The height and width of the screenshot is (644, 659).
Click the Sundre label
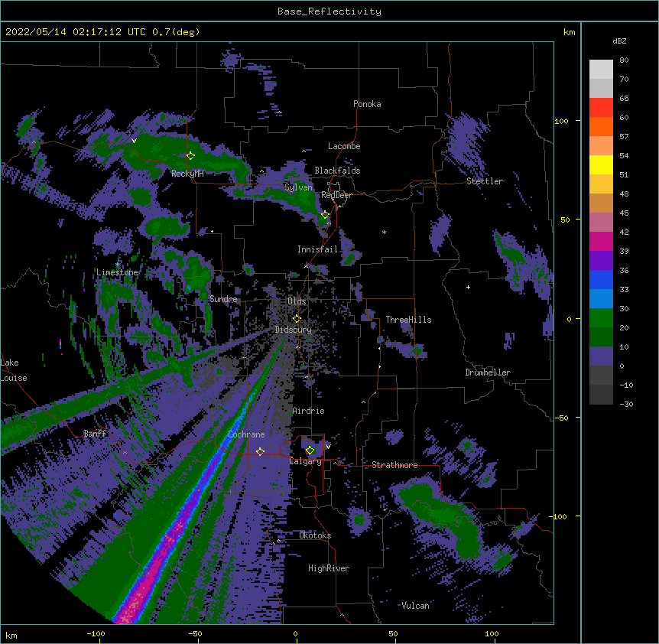coord(223,299)
